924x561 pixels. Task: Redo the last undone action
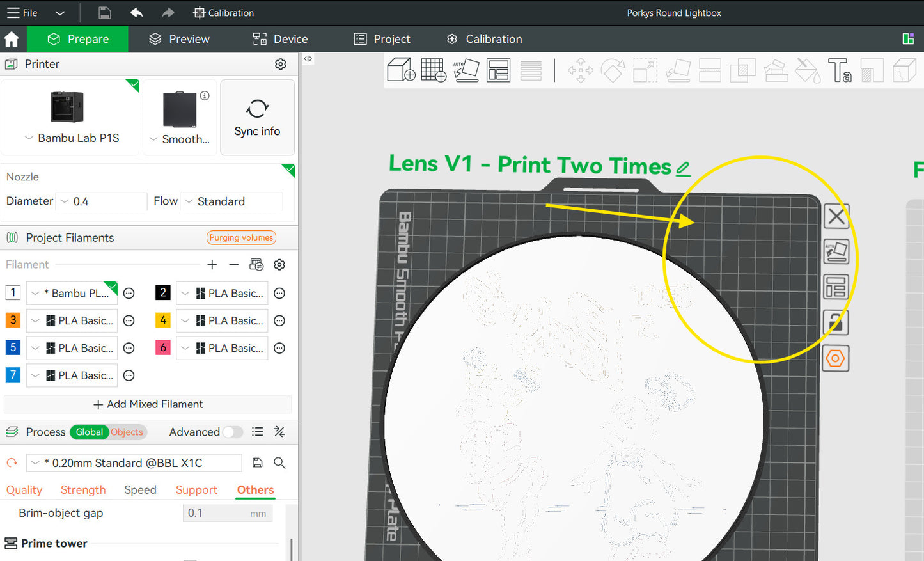tap(168, 13)
